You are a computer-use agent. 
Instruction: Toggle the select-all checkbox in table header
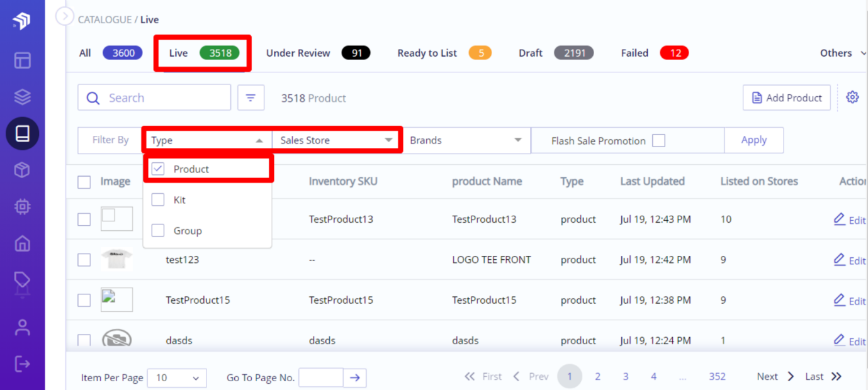84,182
